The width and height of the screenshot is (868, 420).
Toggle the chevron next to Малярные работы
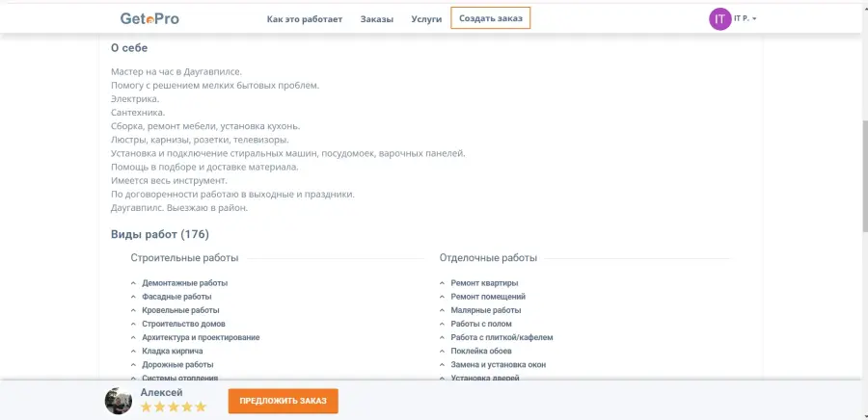[442, 310]
